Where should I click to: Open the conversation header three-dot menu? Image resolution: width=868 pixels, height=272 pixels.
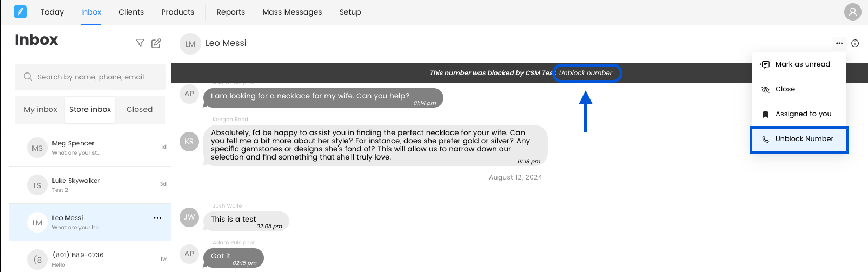839,43
